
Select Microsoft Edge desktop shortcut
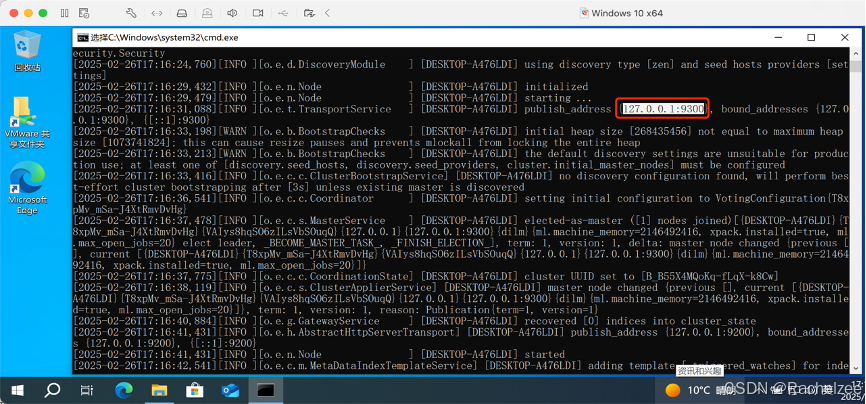pyautogui.click(x=27, y=190)
